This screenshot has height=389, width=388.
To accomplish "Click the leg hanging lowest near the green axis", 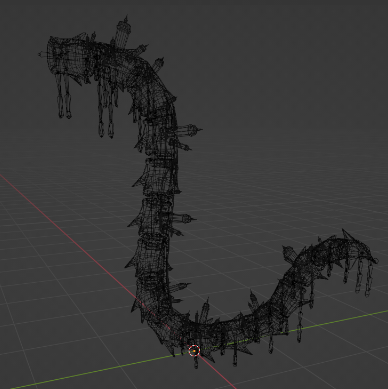I will tap(235, 357).
